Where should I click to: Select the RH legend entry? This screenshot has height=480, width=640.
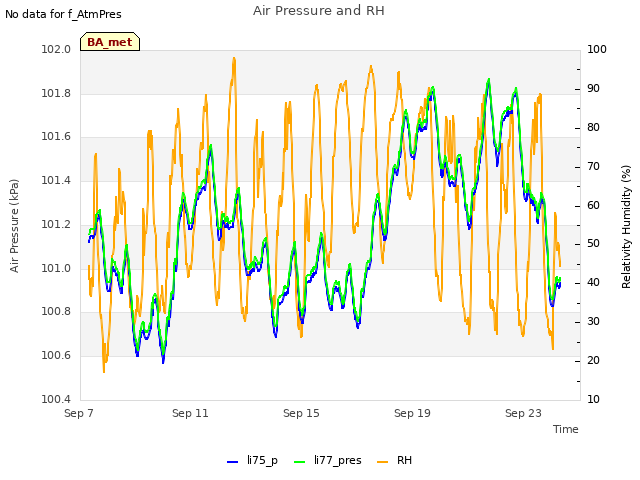click(395, 460)
